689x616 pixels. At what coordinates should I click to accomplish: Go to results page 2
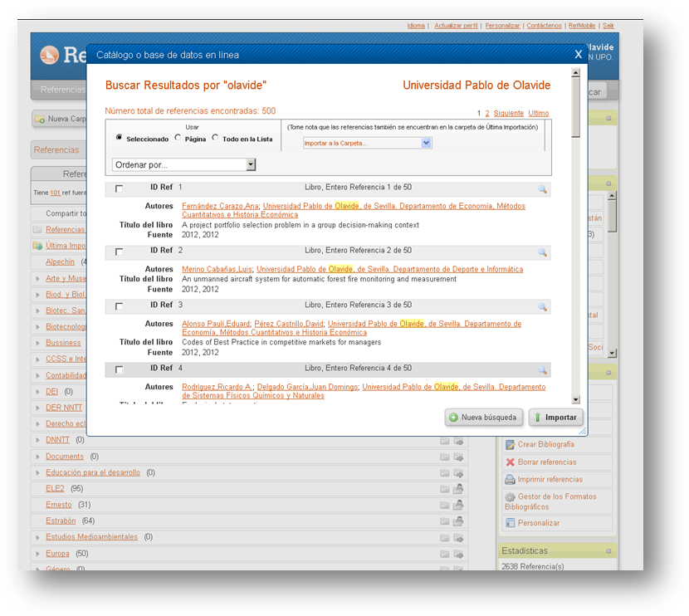[x=487, y=114]
